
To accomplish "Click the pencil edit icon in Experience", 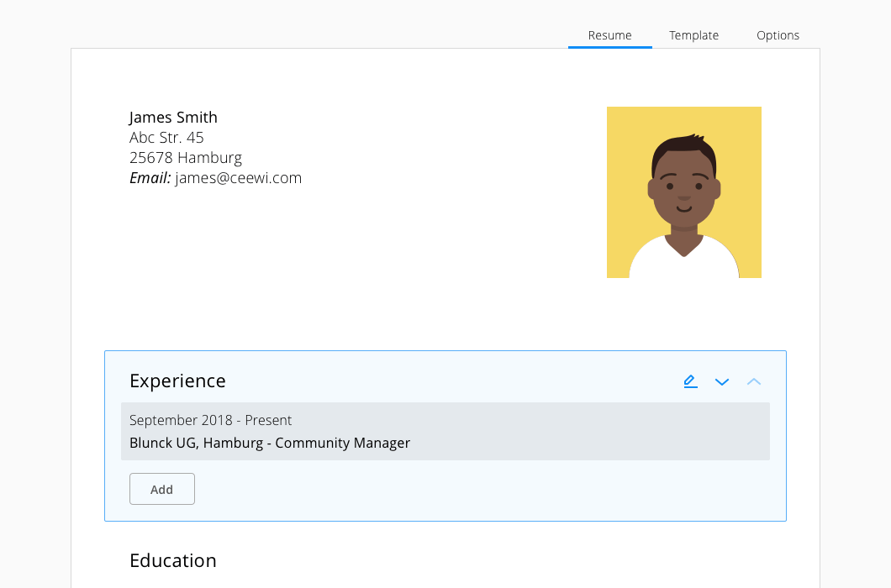I will click(x=690, y=381).
